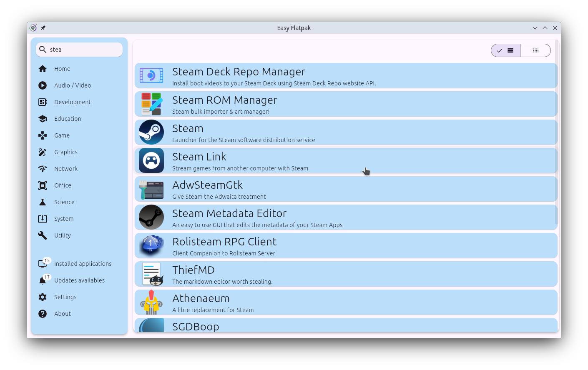Click the Installed applications monitor icon
588x370 pixels.
[42, 264]
